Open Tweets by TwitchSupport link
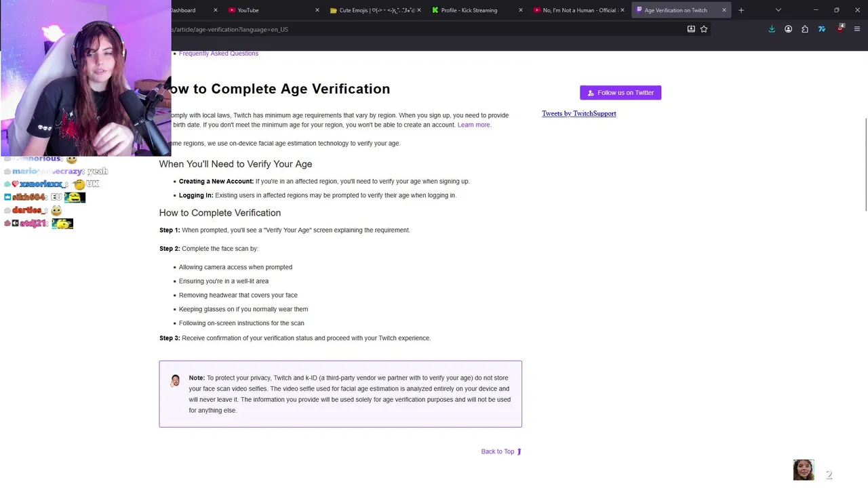The image size is (868, 488). (579, 113)
